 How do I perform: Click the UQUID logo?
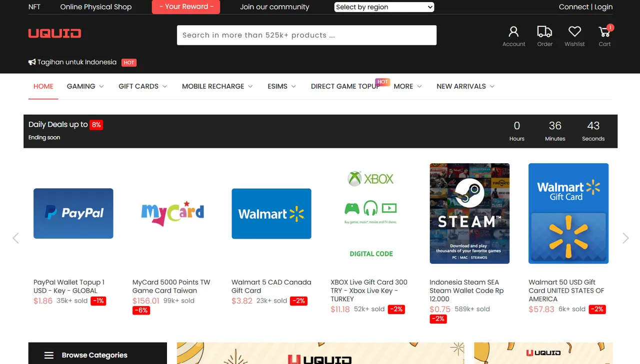pos(54,33)
